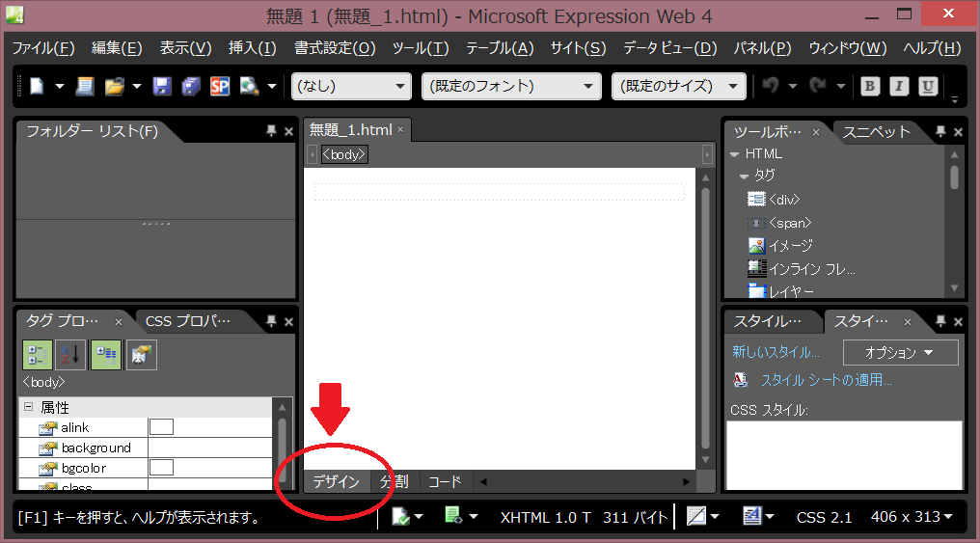Screen dimensions: 980x543
Task: Click the SuperPreview SP icon
Action: [x=220, y=86]
